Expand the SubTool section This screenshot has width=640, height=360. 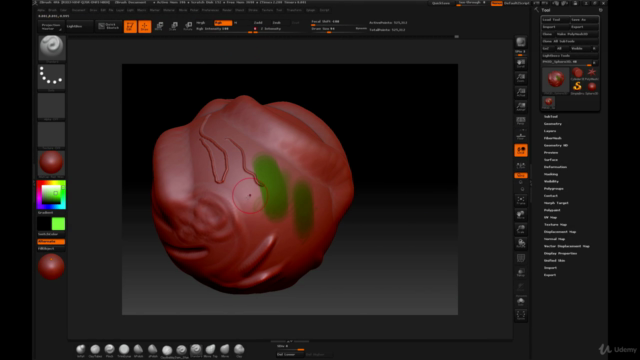click(551, 117)
